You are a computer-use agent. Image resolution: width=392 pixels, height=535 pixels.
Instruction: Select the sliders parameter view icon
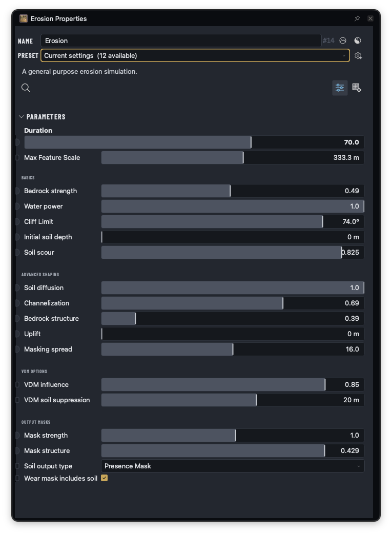click(340, 88)
